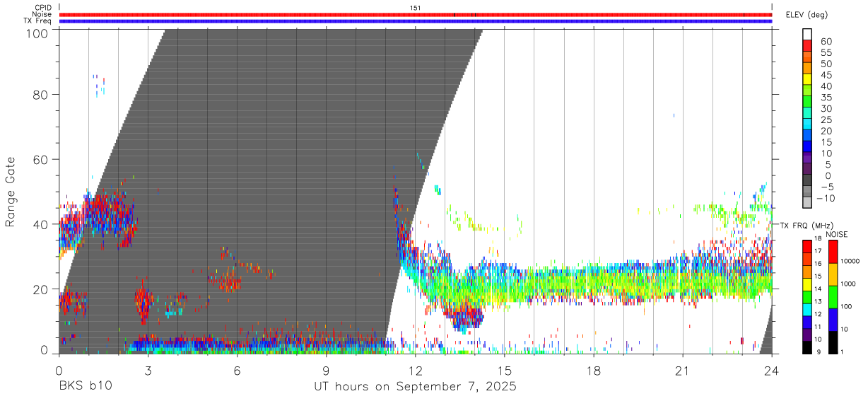This screenshot has width=868, height=401.
Task: Click the 21 tick on the UT hours axis
Action: tap(683, 371)
